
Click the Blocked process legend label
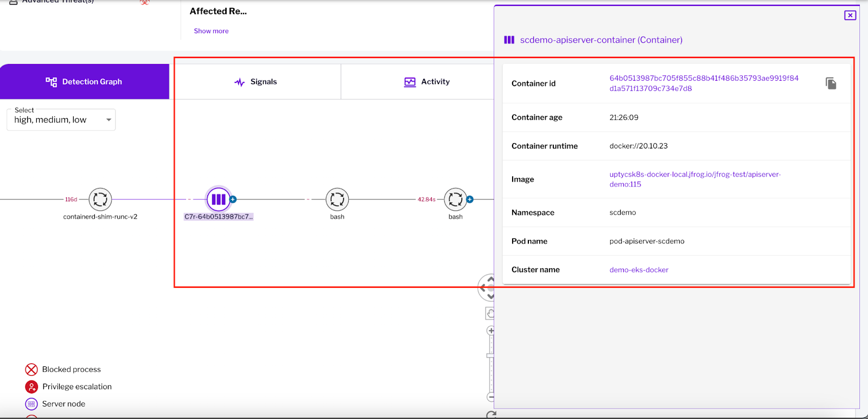[72, 370]
